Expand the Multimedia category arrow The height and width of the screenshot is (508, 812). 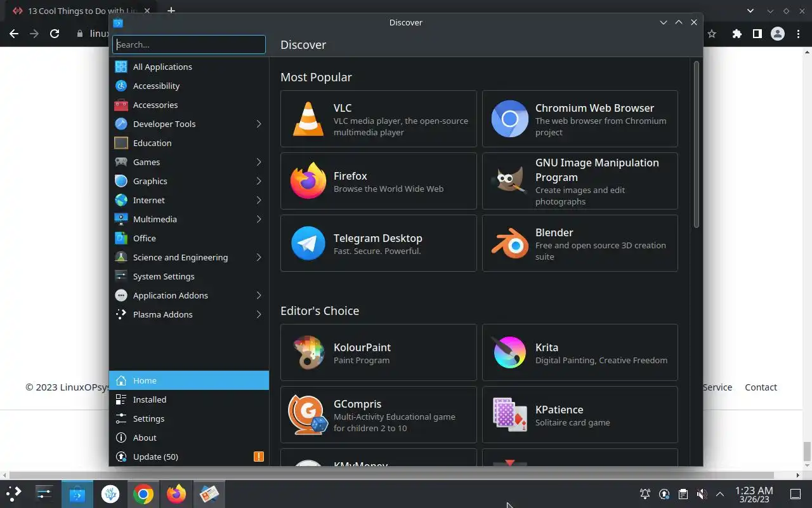coord(259,219)
